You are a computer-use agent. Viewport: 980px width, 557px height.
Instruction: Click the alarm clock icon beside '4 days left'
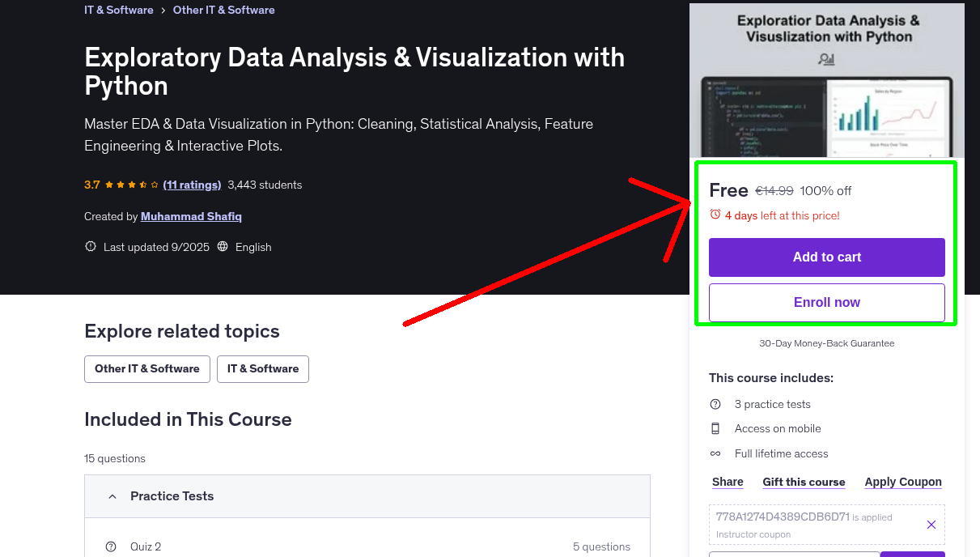(x=715, y=215)
